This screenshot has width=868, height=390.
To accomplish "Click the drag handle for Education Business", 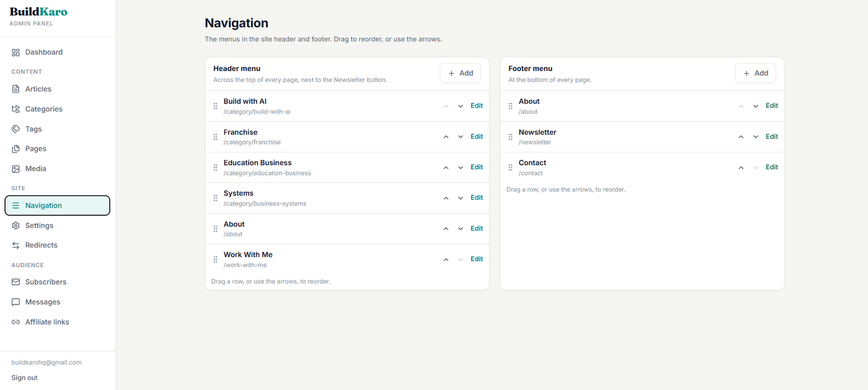I will (216, 167).
